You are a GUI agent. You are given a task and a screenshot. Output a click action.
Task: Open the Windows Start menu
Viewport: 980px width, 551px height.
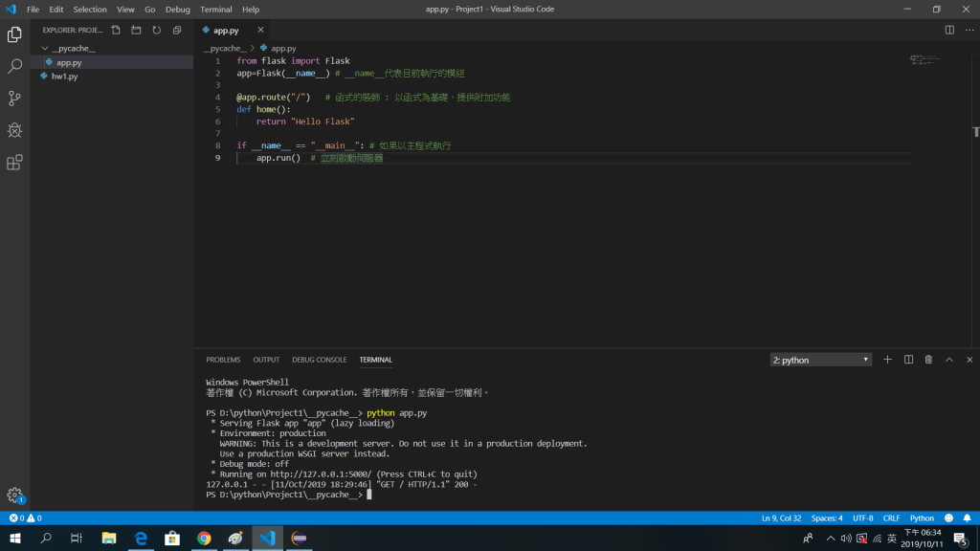15,538
